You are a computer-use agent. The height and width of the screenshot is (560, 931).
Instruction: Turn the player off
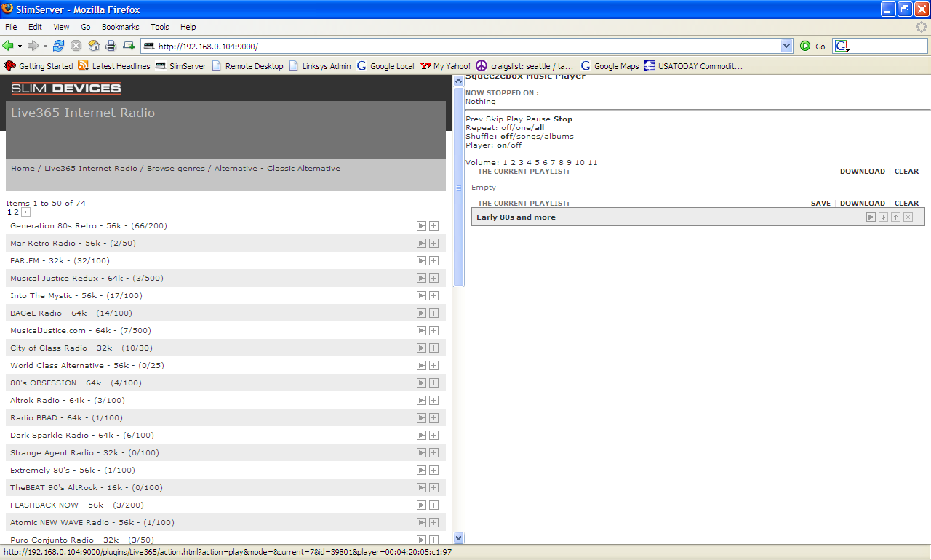point(516,145)
